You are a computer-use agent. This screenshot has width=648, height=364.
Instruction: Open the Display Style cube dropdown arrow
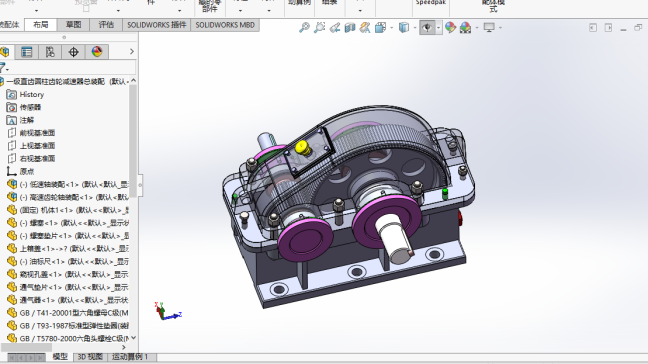pyautogui.click(x=415, y=28)
